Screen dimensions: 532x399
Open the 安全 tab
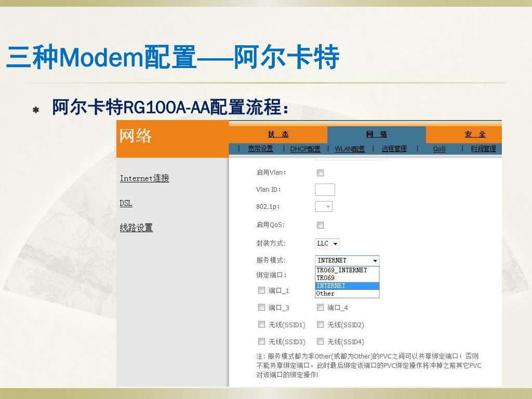pos(475,135)
